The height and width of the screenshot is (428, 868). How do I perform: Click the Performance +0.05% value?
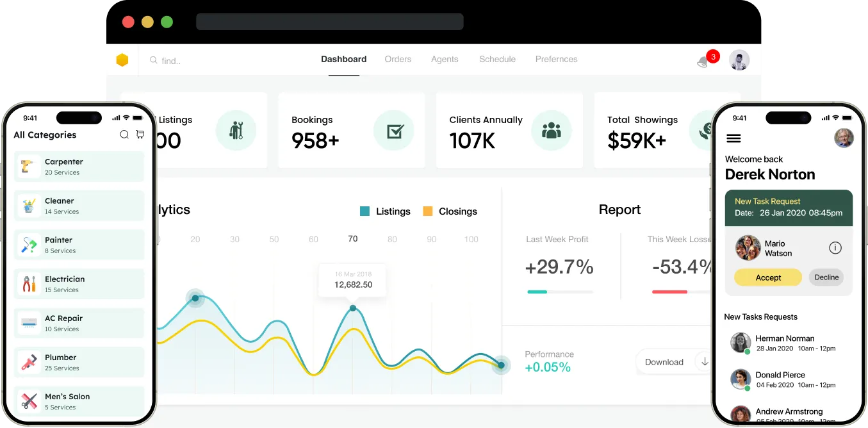coord(548,368)
